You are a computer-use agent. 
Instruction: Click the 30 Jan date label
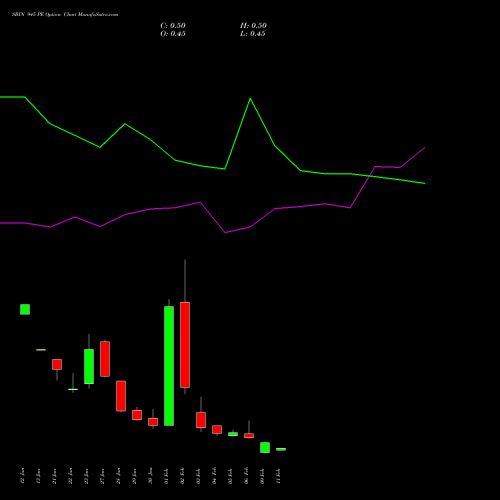[x=150, y=476]
